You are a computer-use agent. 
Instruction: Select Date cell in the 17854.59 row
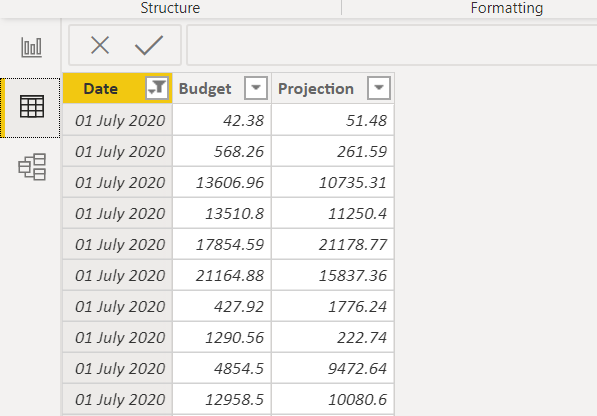[118, 244]
